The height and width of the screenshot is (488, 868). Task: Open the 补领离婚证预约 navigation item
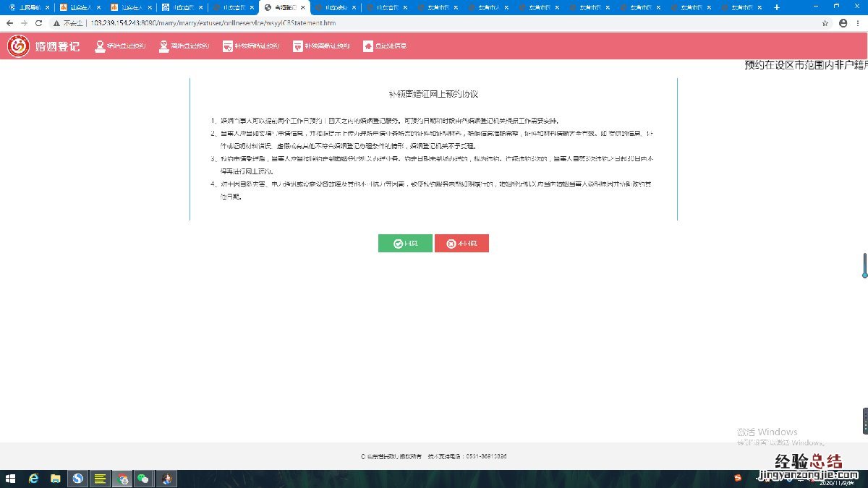click(x=320, y=46)
